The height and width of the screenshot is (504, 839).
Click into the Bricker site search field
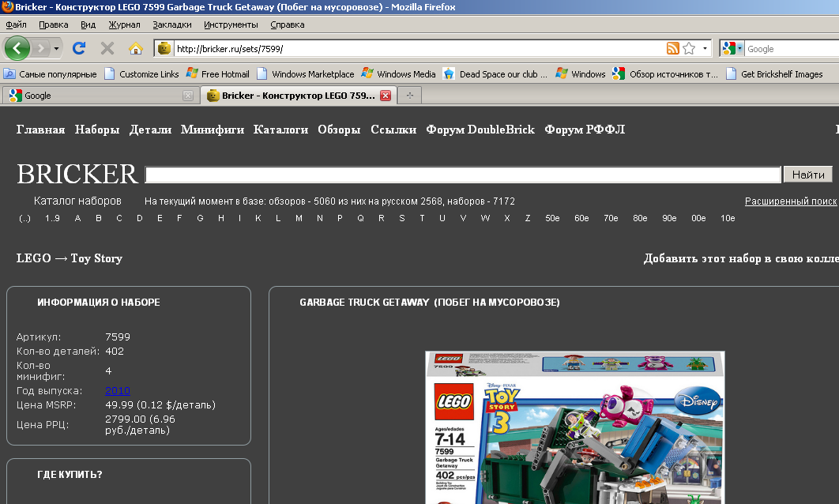463,175
